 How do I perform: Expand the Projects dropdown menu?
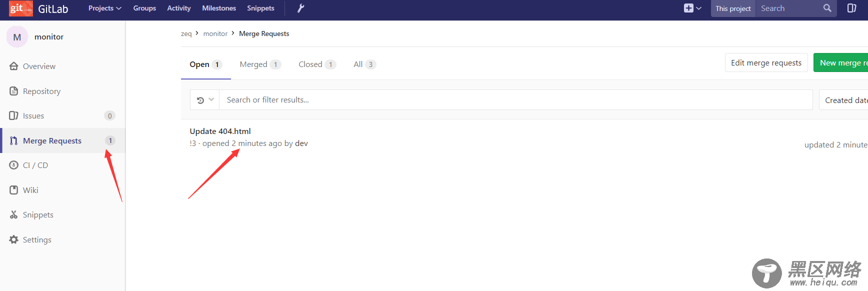coord(104,8)
